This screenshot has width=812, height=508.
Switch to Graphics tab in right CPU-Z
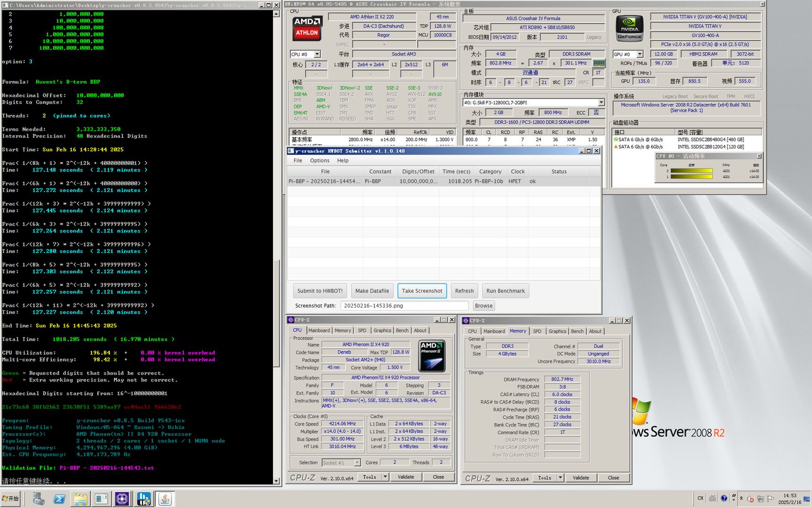point(557,332)
